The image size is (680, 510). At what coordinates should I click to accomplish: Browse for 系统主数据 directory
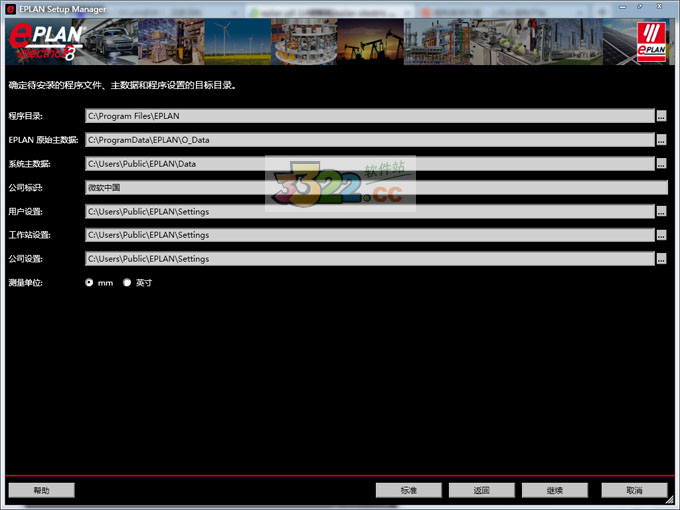pyautogui.click(x=661, y=163)
